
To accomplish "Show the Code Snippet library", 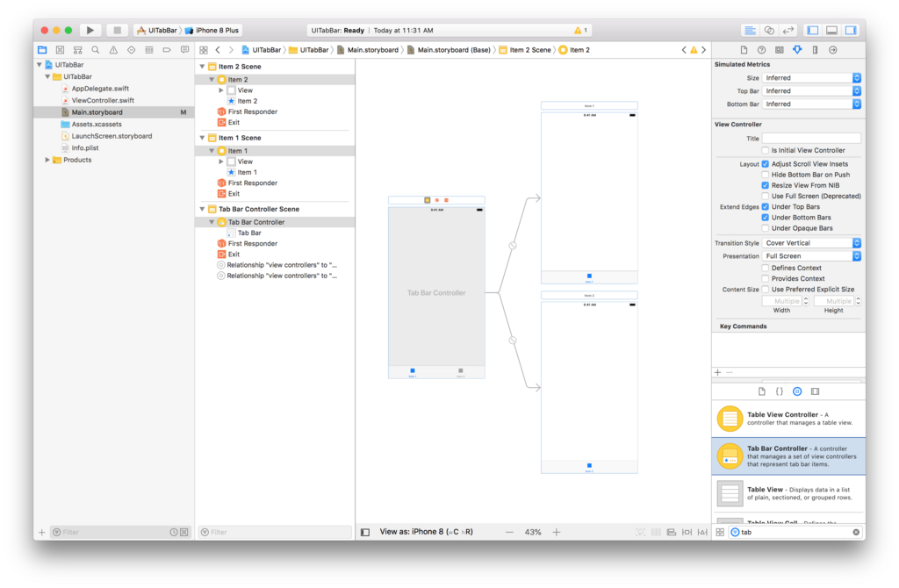I will coord(780,391).
